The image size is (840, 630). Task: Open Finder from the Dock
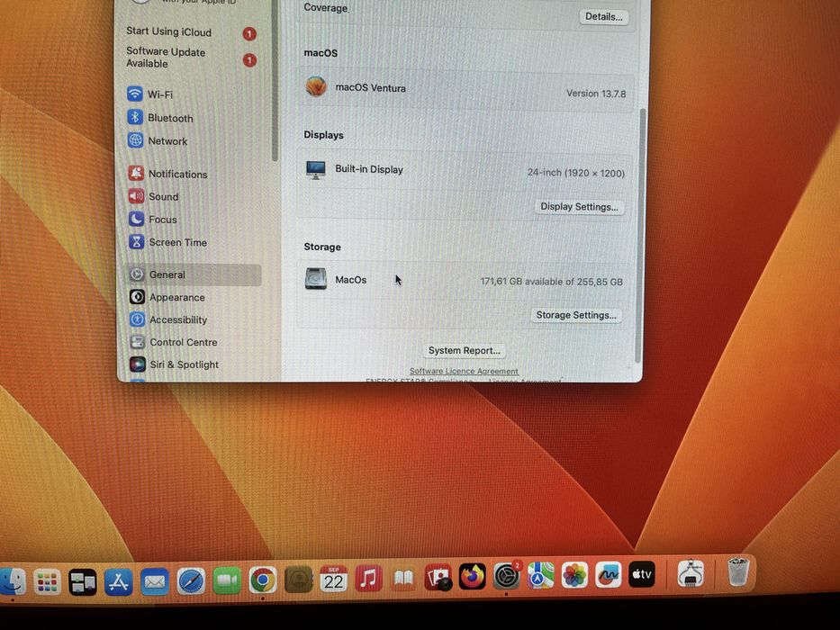click(x=12, y=581)
